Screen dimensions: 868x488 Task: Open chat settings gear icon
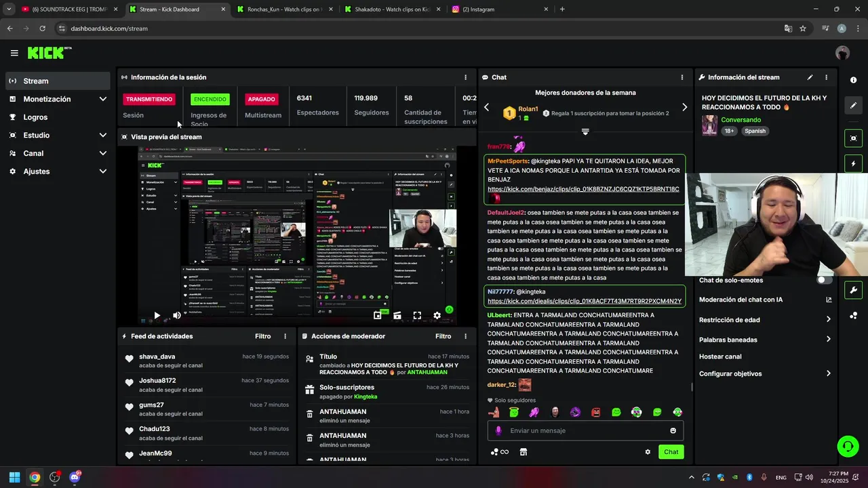[x=648, y=452]
